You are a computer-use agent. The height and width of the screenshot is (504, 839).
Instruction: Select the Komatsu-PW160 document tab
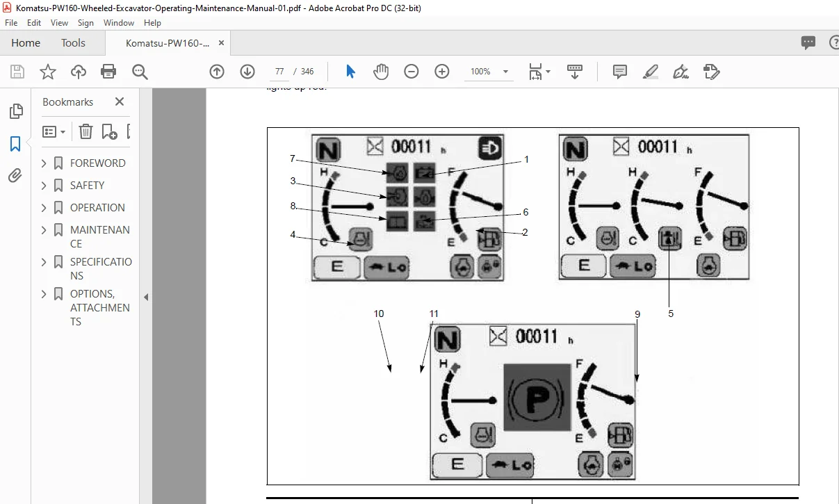coord(167,43)
